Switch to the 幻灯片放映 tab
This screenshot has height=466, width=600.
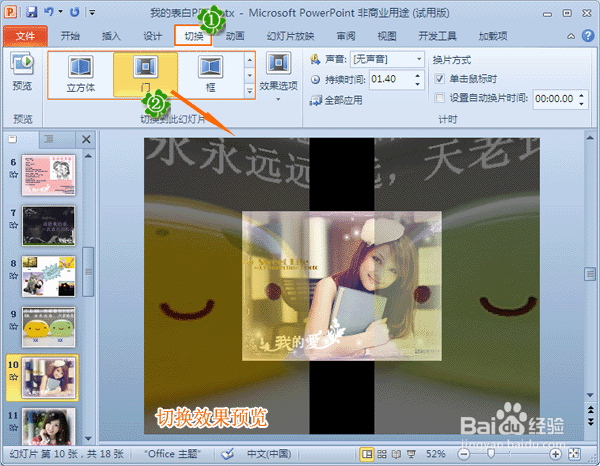(290, 36)
